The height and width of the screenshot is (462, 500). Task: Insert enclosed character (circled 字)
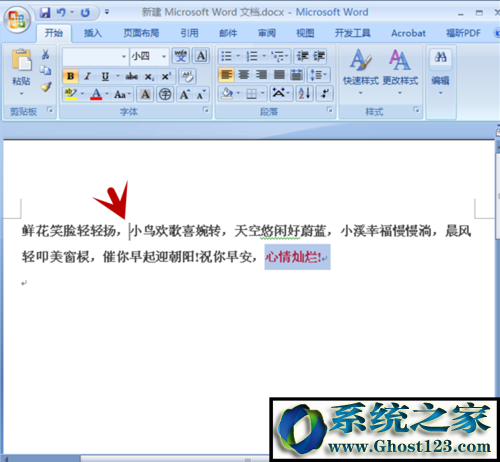pyautogui.click(x=165, y=94)
